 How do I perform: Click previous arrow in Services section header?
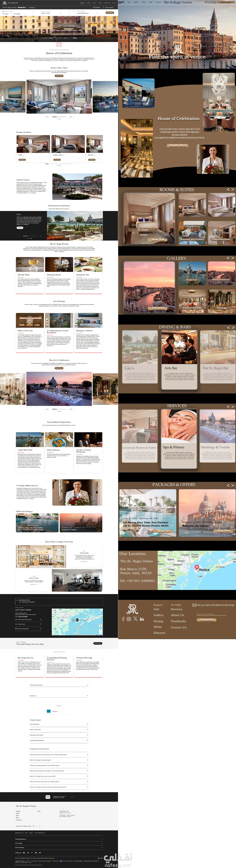pyautogui.click(x=228, y=407)
